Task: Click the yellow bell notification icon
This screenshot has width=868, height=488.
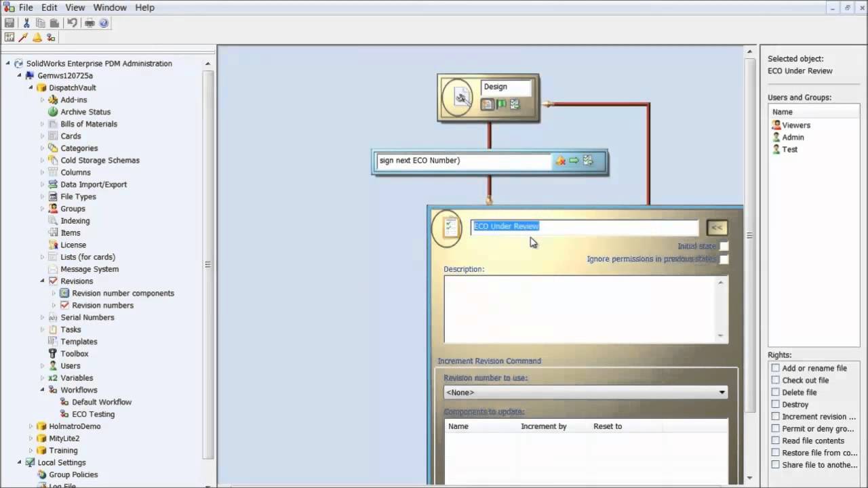Action: tap(37, 37)
